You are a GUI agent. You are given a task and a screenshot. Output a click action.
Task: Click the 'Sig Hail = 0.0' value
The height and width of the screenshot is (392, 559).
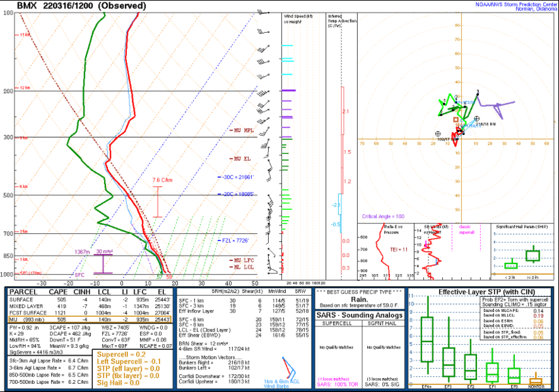[x=118, y=383]
